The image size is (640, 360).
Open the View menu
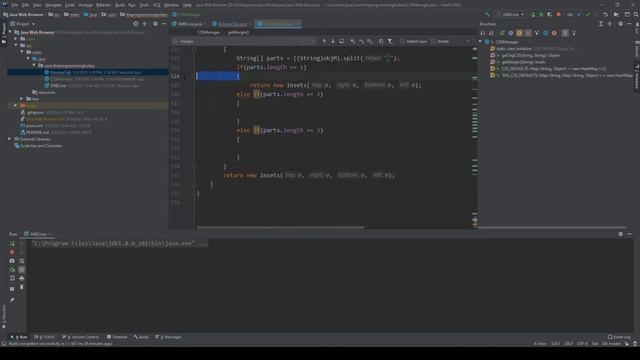click(37, 5)
